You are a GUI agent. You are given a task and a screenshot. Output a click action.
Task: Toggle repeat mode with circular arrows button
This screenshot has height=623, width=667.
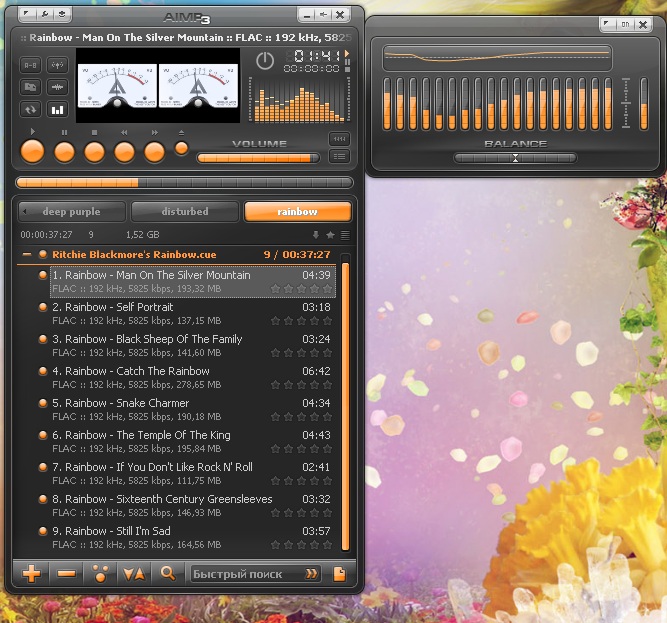(x=30, y=110)
